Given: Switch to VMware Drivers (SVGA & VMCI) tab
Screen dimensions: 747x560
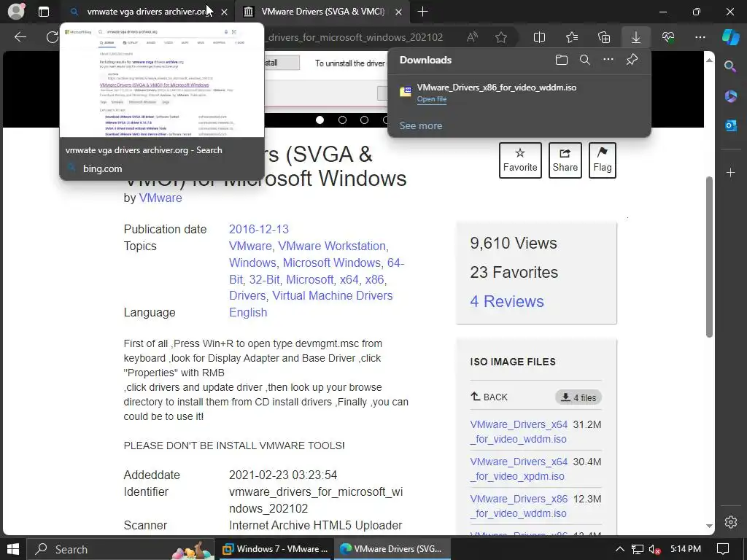Looking at the screenshot, I should [322, 12].
